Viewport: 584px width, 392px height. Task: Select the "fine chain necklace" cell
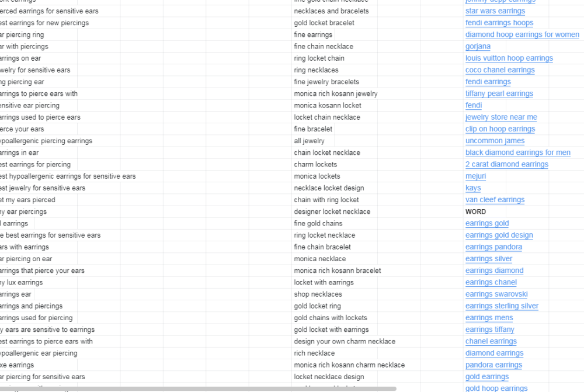click(x=324, y=47)
